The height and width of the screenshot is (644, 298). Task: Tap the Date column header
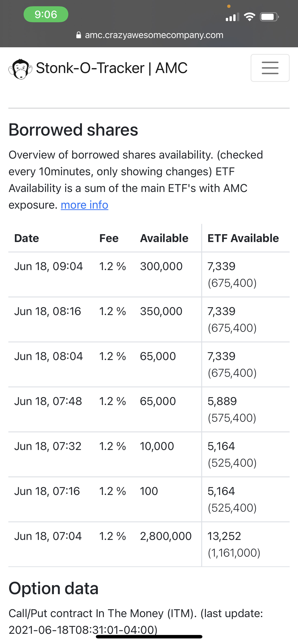(x=26, y=238)
